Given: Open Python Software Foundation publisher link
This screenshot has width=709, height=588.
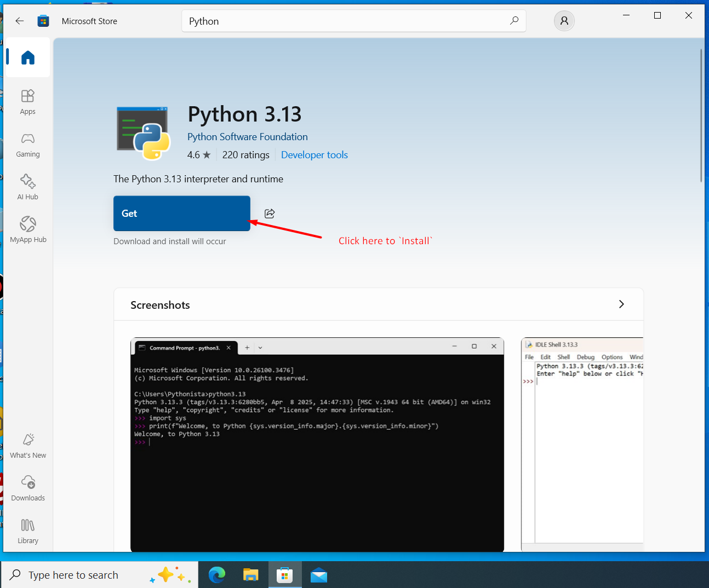Looking at the screenshot, I should pos(248,137).
